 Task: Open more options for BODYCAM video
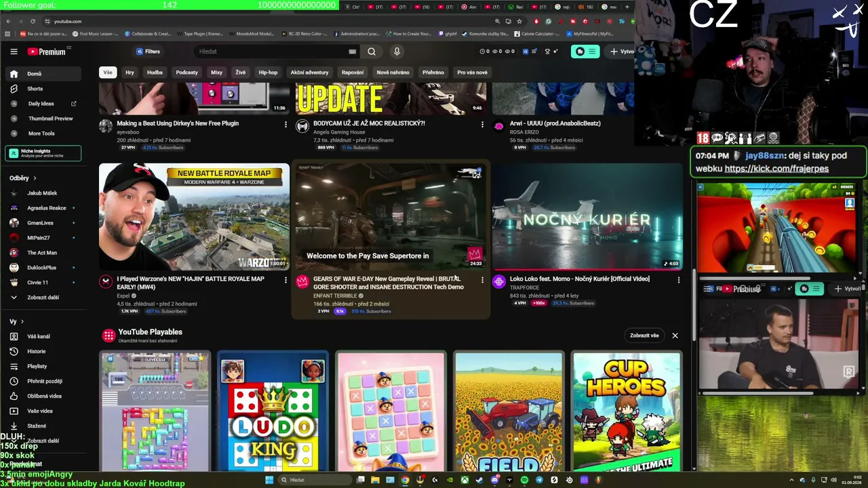tap(482, 125)
